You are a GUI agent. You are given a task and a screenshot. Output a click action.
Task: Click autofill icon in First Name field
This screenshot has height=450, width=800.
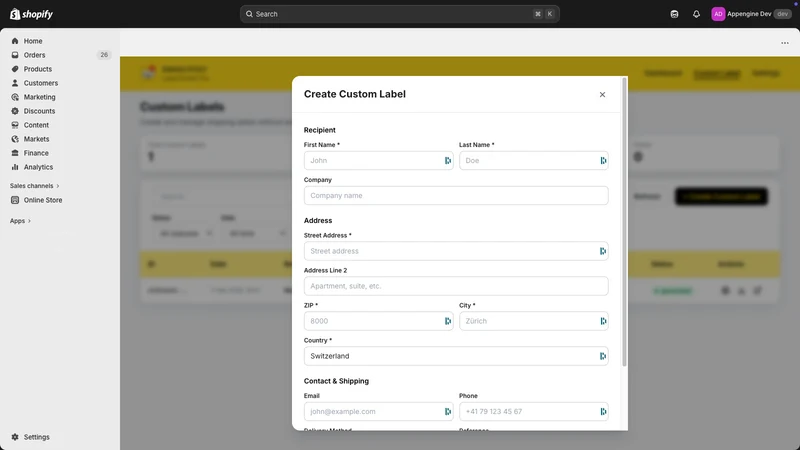[447, 160]
